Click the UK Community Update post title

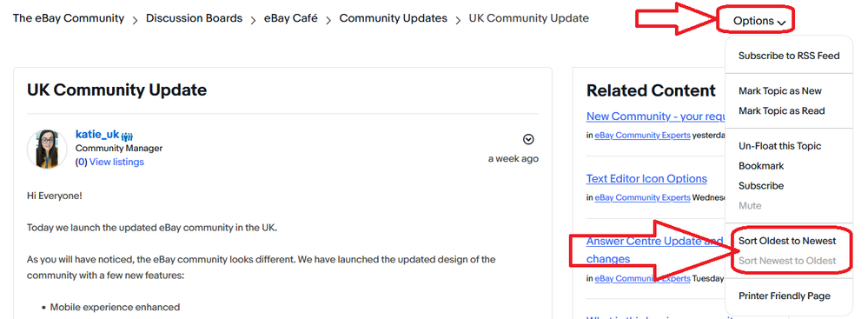[x=116, y=90]
